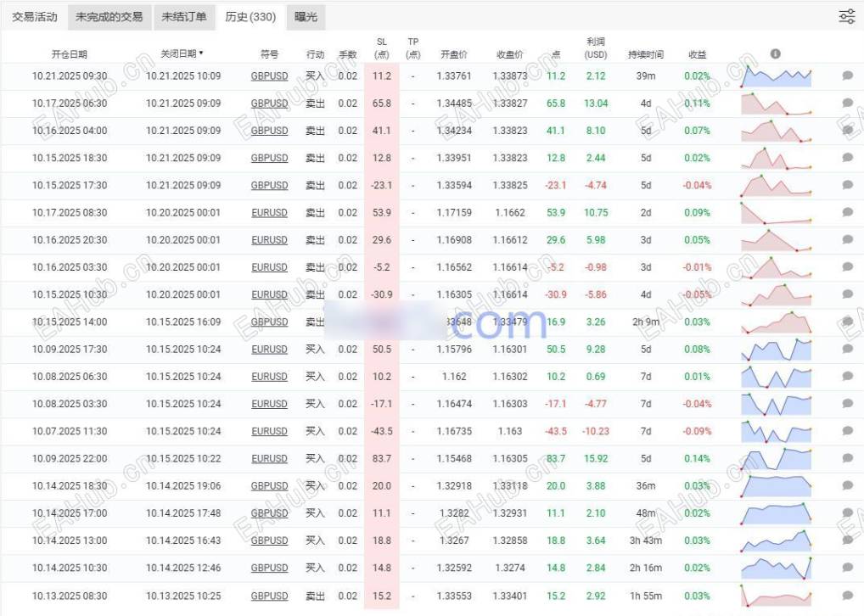This screenshot has height=616, width=864.
Task: Open comment bubble for 10.15.2025 17:30 trade
Action: (x=848, y=185)
